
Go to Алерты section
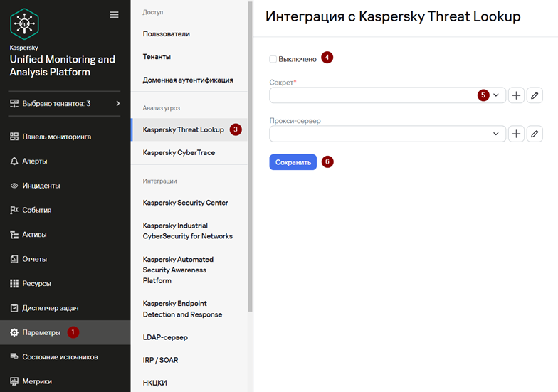[x=65, y=161]
